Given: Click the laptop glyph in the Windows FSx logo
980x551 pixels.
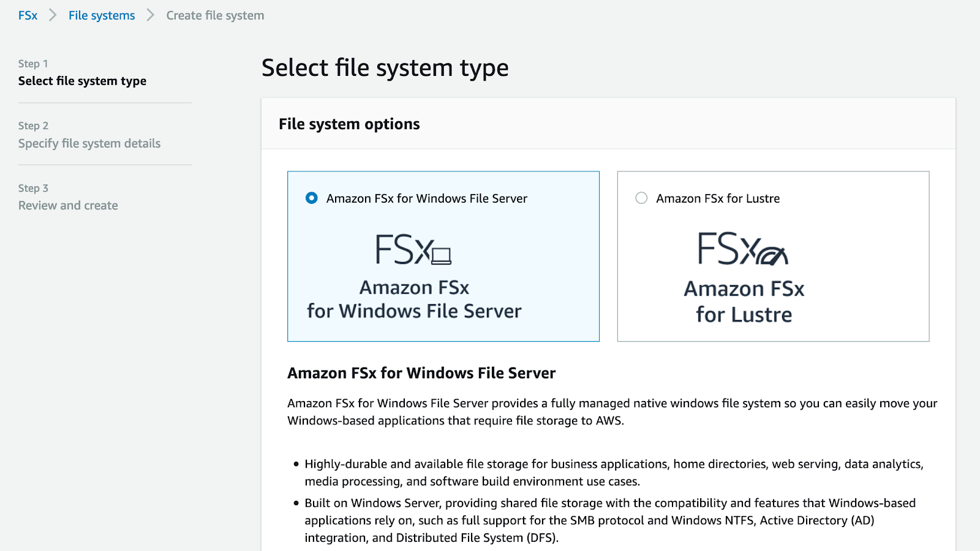Looking at the screenshot, I should coord(442,255).
